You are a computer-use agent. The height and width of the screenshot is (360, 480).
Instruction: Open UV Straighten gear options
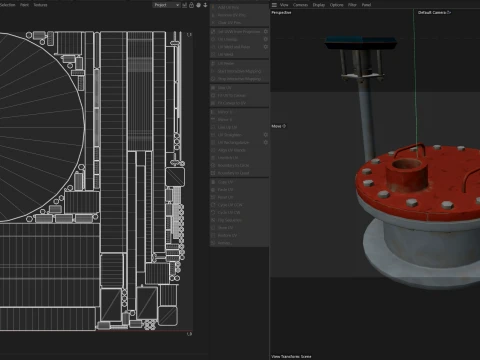[x=266, y=135]
